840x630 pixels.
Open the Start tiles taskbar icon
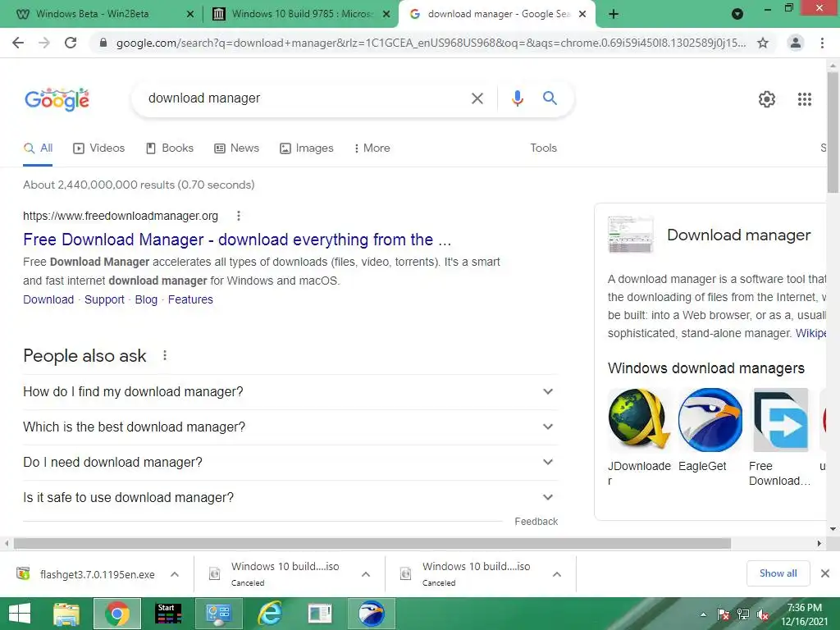[168, 614]
